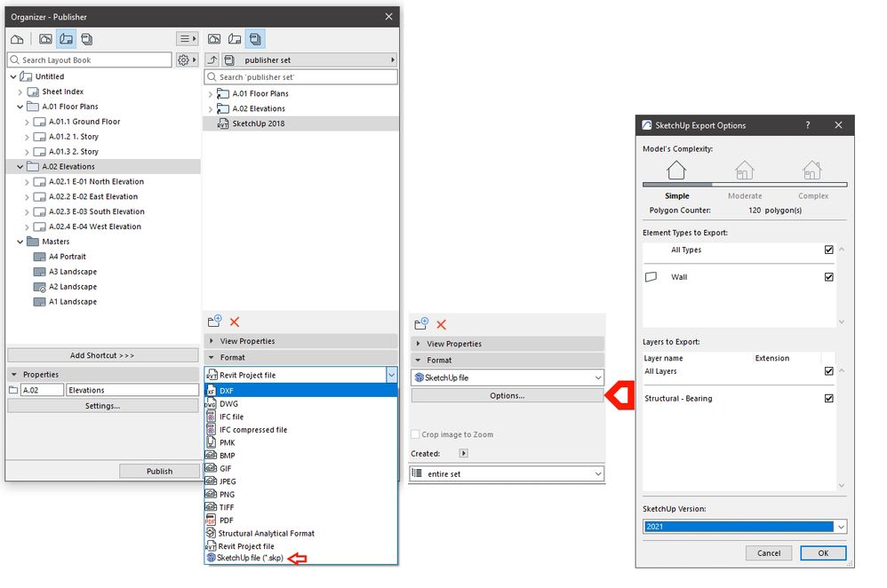Toggle the All Layers checkbox
The height and width of the screenshot is (588, 887).
[x=828, y=371]
